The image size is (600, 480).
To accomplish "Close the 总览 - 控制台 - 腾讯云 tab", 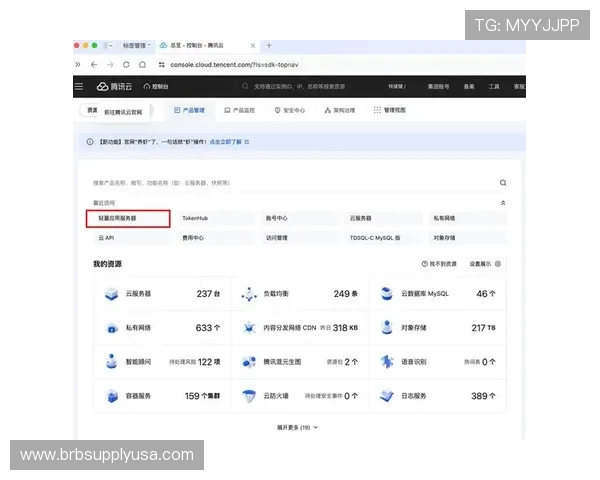I will (253, 46).
